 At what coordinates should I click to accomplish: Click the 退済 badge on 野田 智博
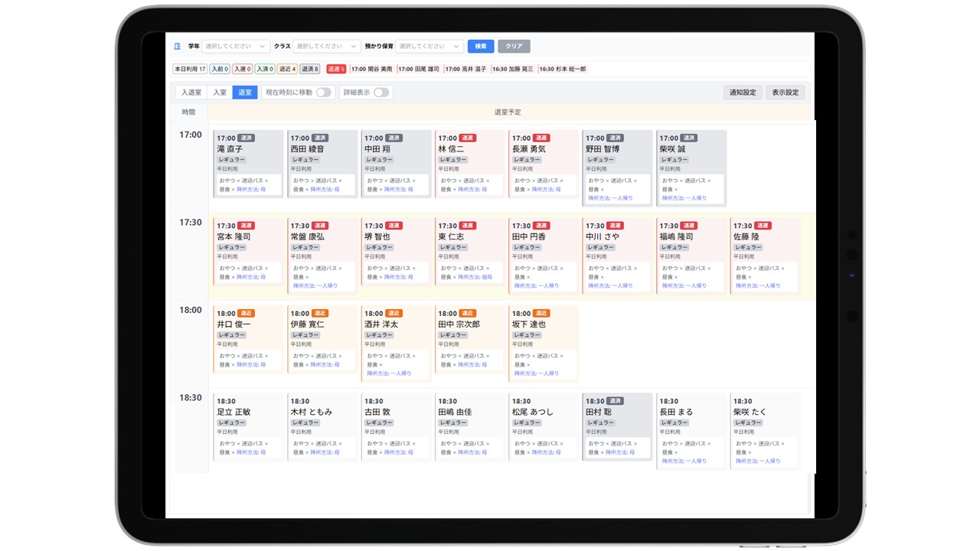(x=615, y=138)
